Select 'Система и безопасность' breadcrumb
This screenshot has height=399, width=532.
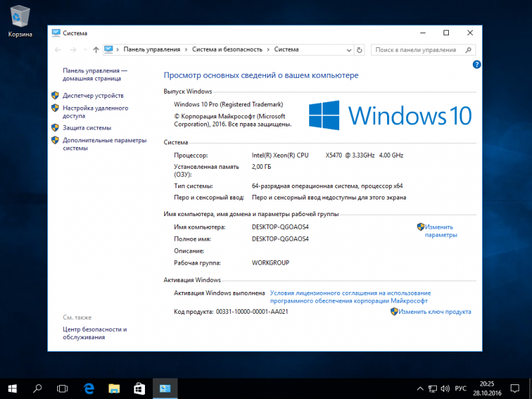pyautogui.click(x=227, y=49)
